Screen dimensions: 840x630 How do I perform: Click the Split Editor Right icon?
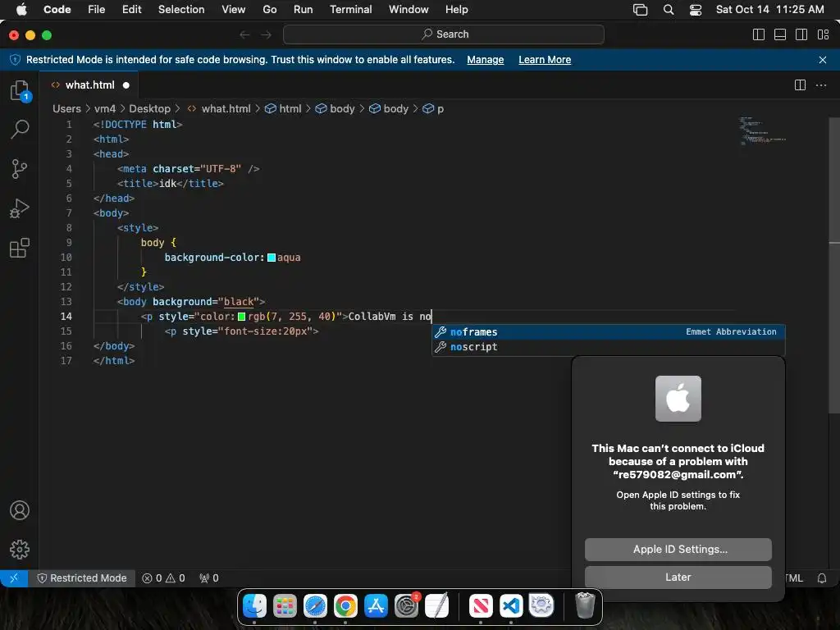pyautogui.click(x=800, y=85)
